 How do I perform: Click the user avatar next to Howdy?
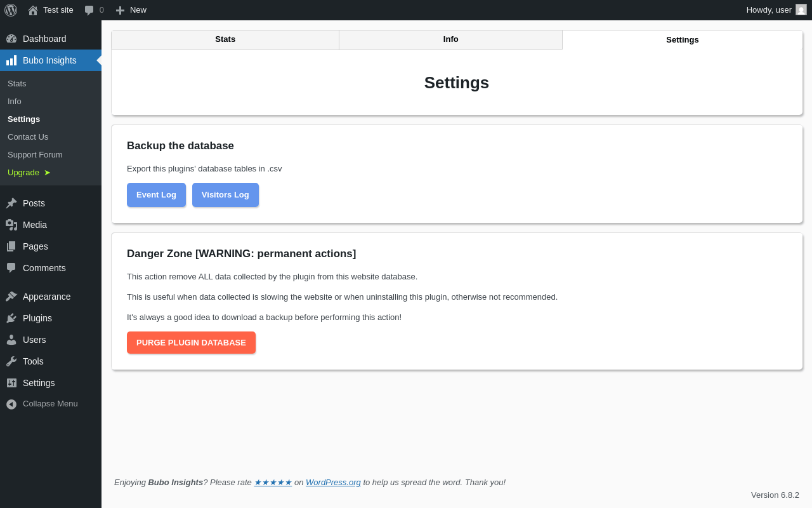coord(801,10)
